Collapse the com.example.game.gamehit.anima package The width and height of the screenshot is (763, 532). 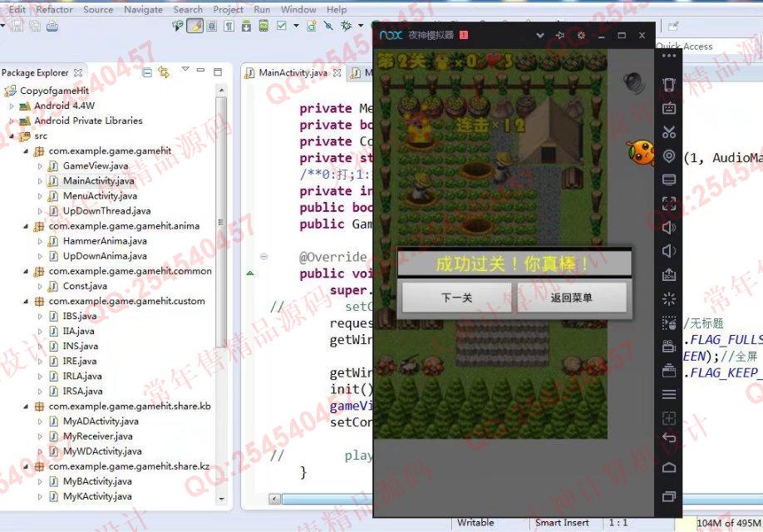pos(26,226)
